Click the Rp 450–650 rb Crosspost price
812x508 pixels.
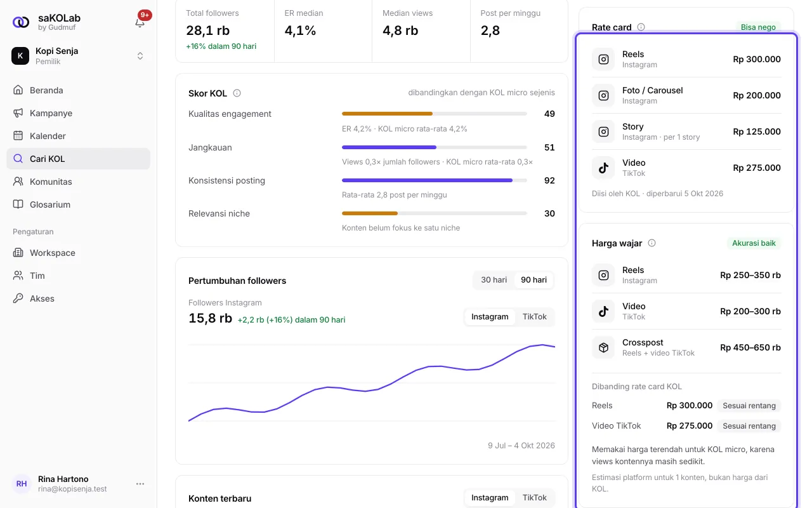point(750,347)
